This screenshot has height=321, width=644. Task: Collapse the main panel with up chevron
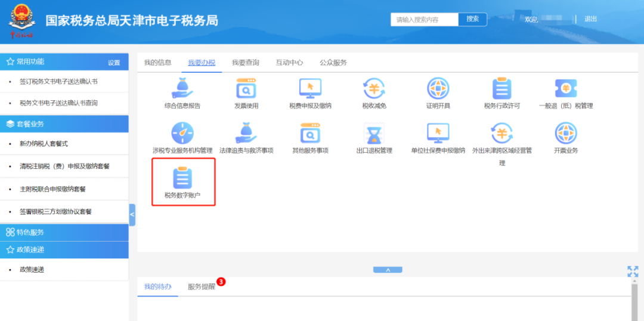pos(388,270)
